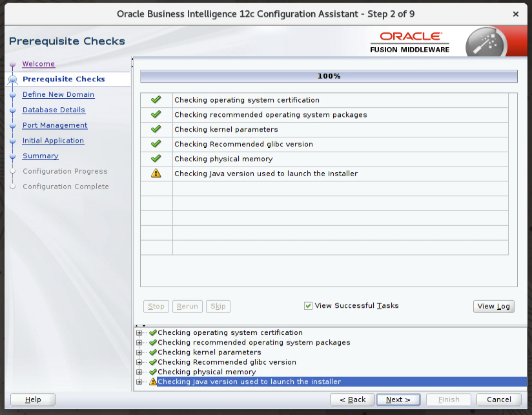Click green check icon for Recommended glibc version table row
This screenshot has width=532, height=415.
point(156,144)
